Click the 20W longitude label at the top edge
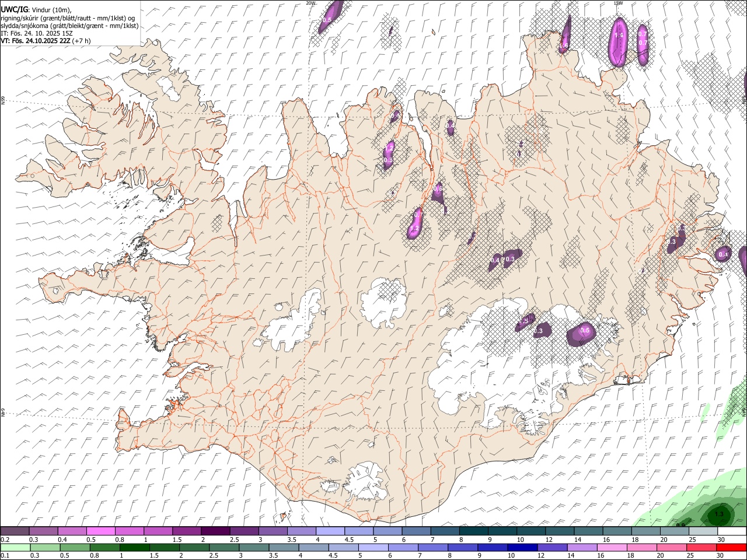 310,3
